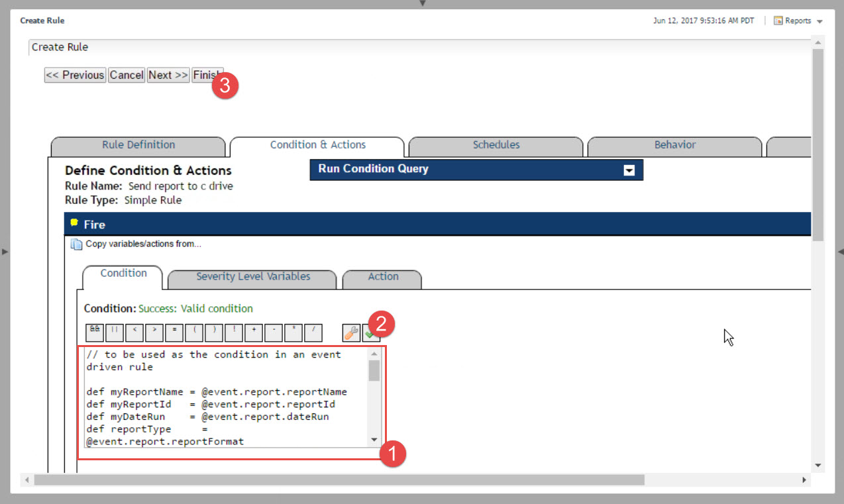Screen dimensions: 844x504
Task: Insert the && operator into the condition
Action: [x=95, y=332]
